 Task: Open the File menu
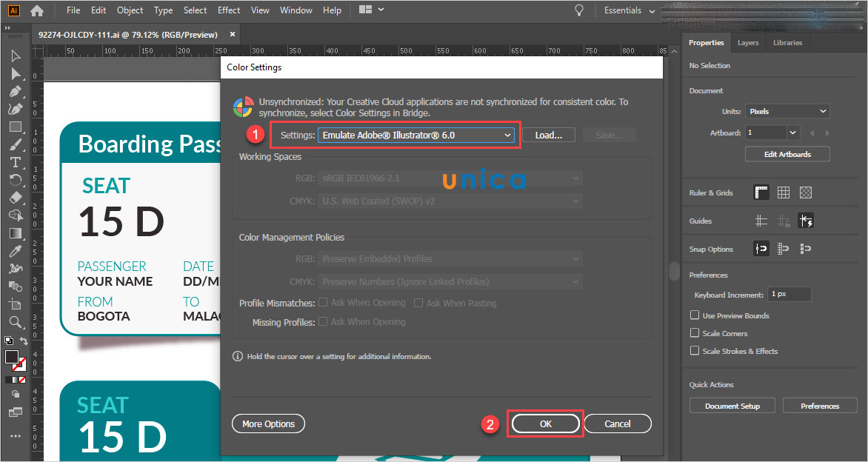(x=73, y=10)
